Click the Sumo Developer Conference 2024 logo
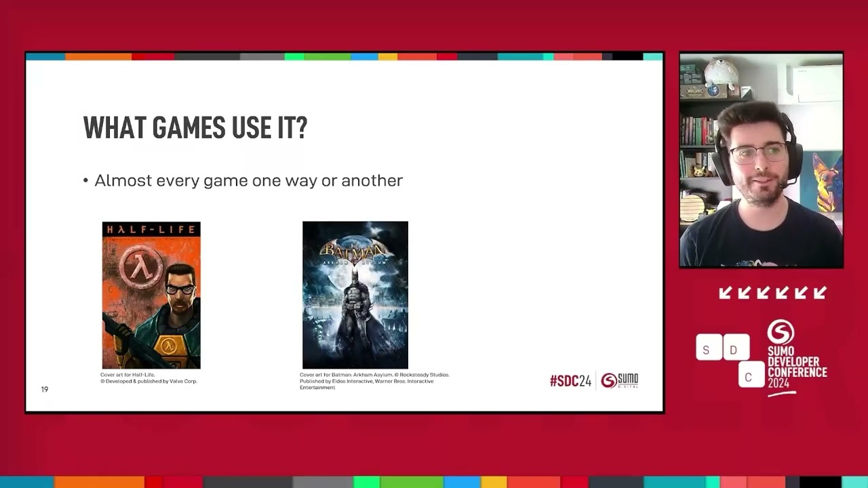868x488 pixels. click(796, 357)
